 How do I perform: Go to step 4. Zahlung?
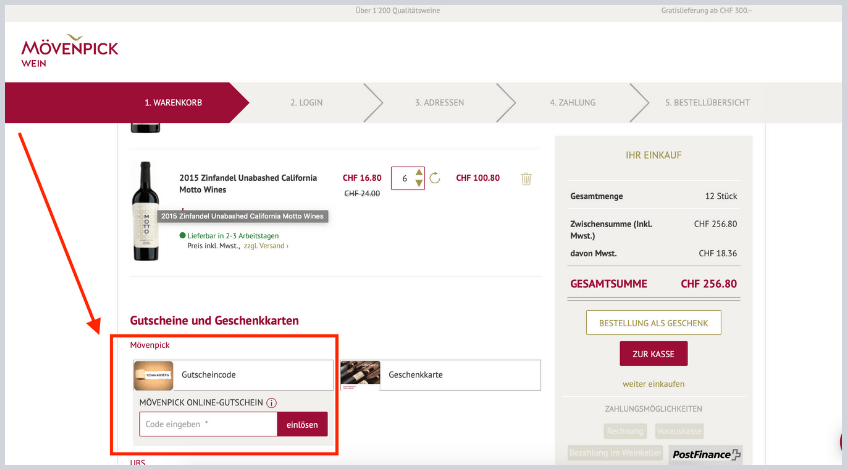573,103
